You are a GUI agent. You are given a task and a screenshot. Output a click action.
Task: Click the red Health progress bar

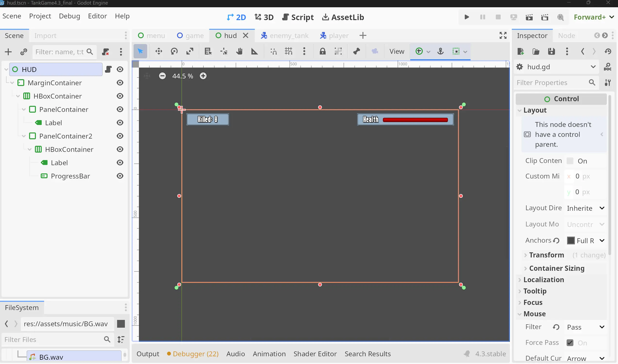pyautogui.click(x=415, y=120)
